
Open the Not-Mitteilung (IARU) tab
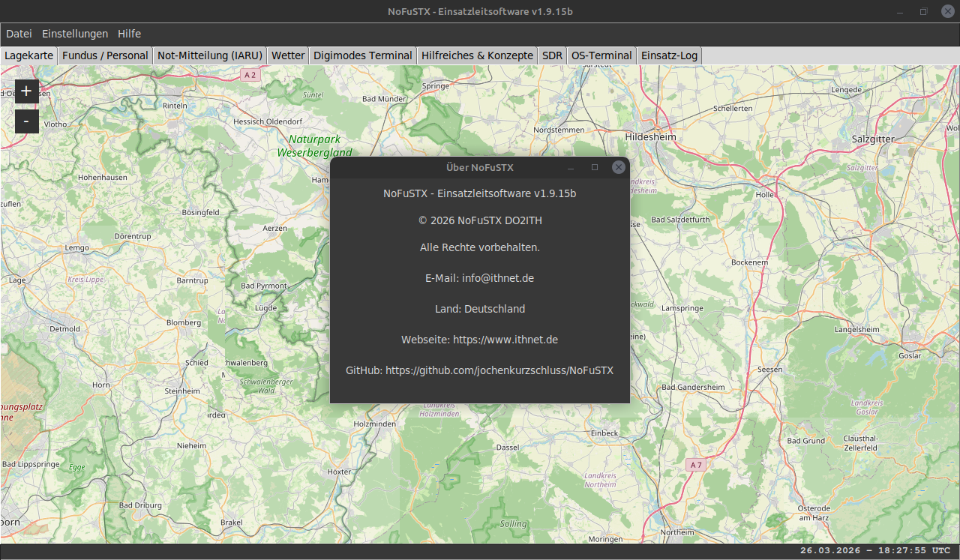[209, 55]
